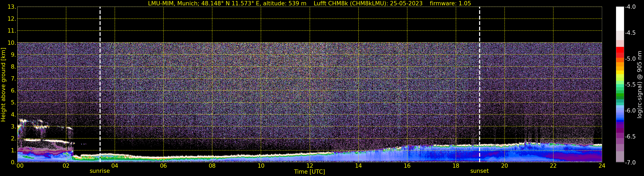
Task: Click the '1.' height tick label
Action: point(13,150)
